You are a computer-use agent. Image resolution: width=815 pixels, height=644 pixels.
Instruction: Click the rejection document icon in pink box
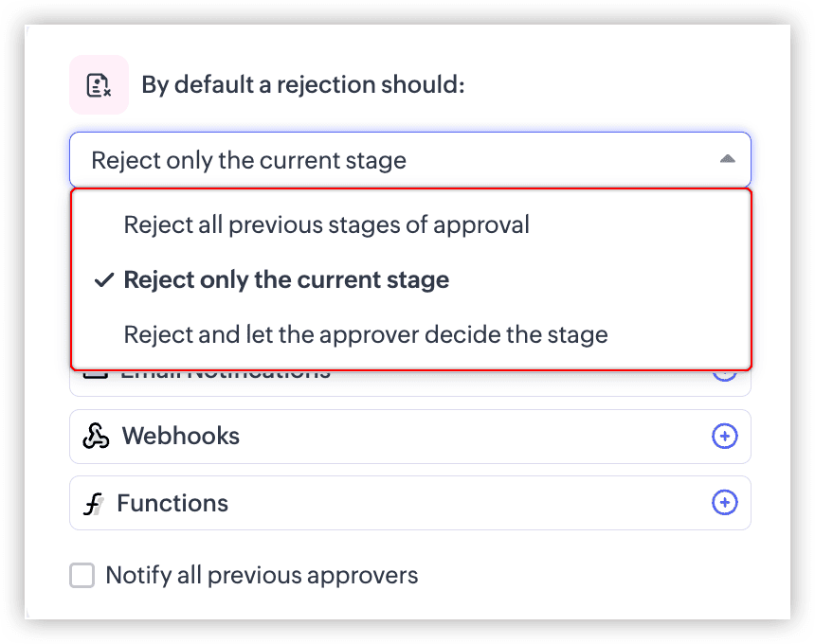click(x=99, y=84)
